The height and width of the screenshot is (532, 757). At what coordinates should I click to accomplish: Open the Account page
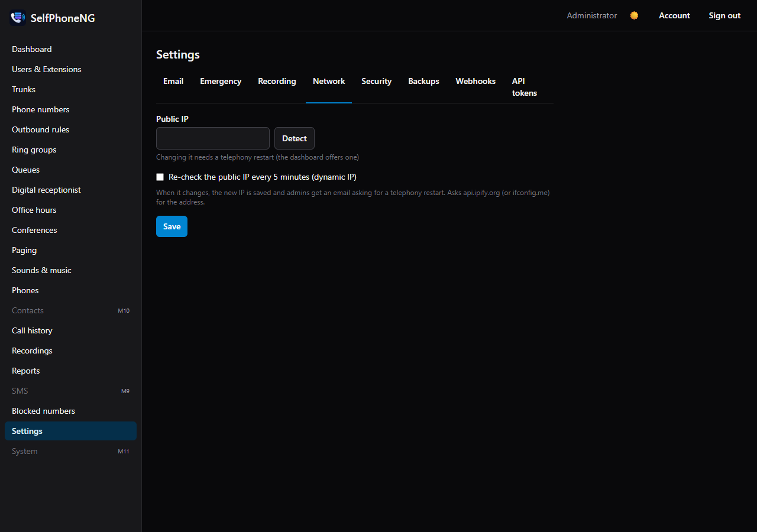coord(674,15)
